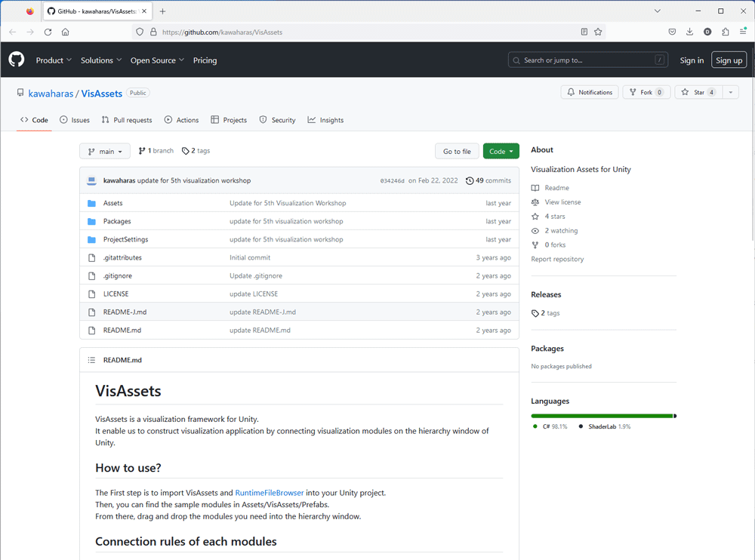Click the Assets folder icon

pos(91,203)
